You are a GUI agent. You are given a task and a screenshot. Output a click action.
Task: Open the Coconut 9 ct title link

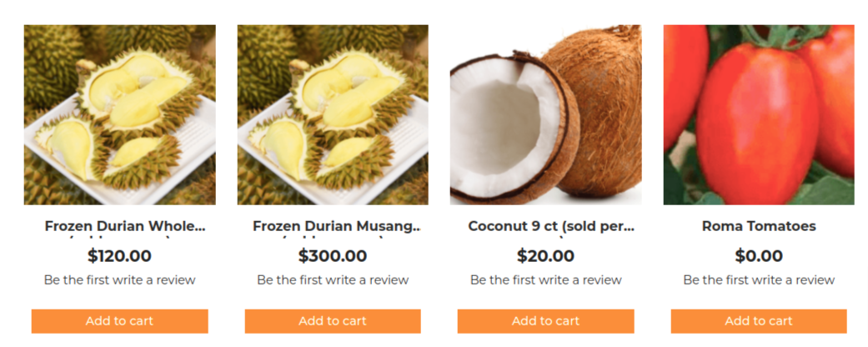point(551,226)
